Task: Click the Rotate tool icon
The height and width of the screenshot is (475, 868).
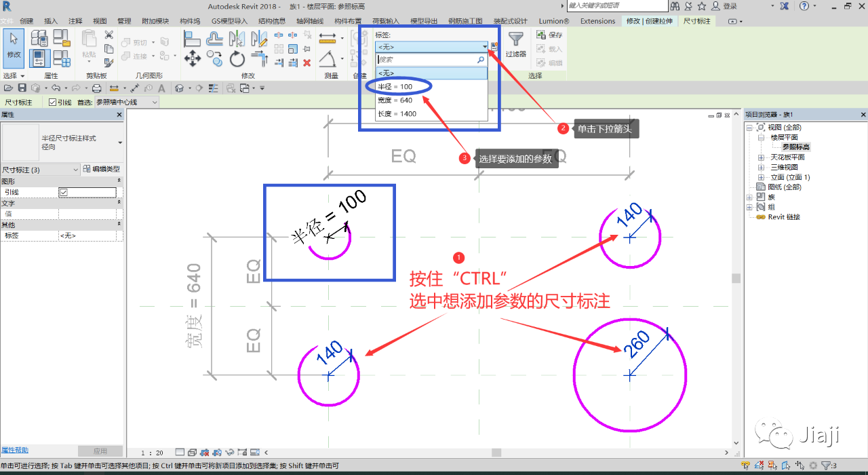Action: pyautogui.click(x=237, y=59)
